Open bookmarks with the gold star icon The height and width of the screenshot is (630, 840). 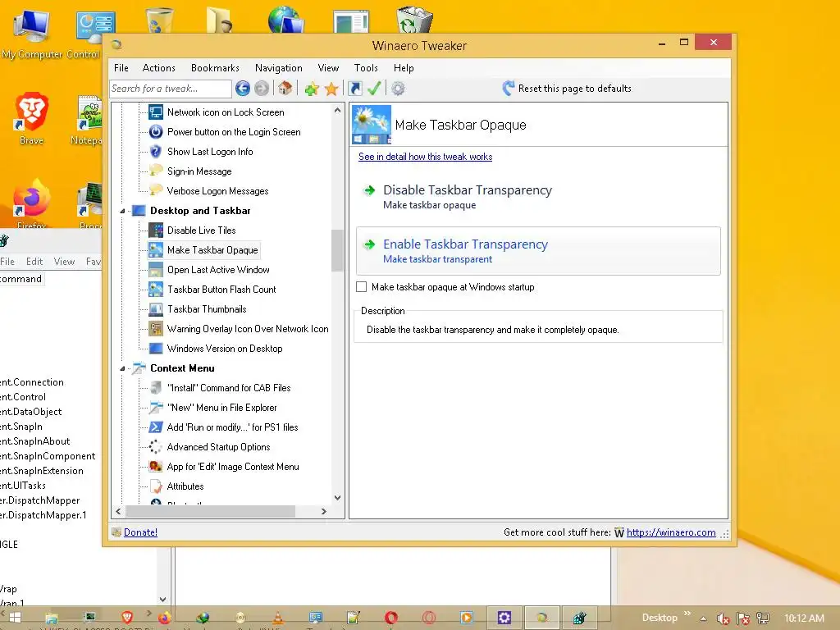point(331,89)
